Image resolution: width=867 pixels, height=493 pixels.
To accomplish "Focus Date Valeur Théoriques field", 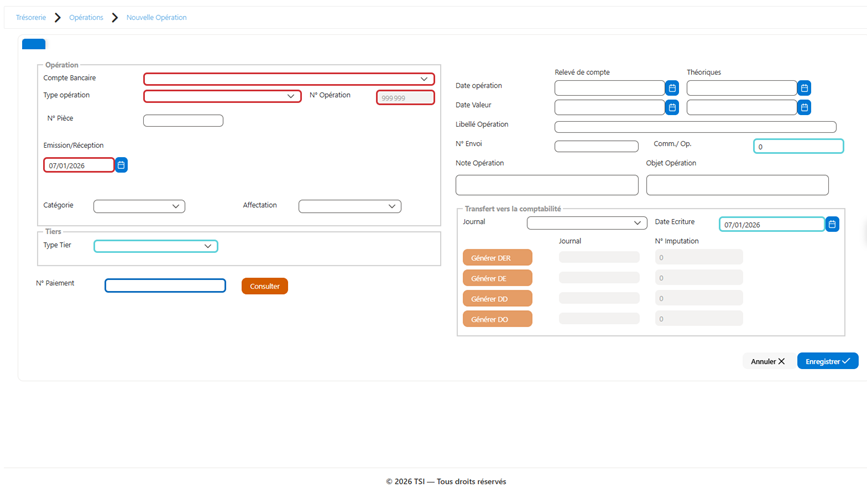I will point(741,107).
